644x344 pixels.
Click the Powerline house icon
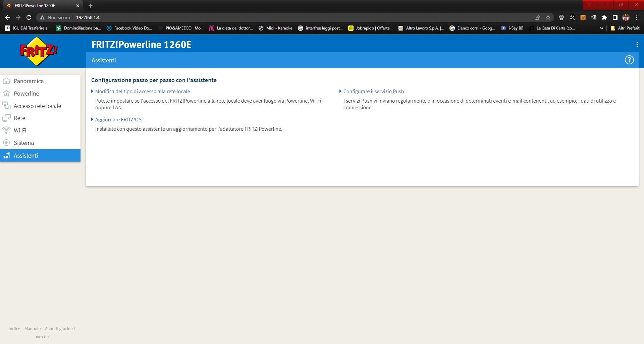6,93
